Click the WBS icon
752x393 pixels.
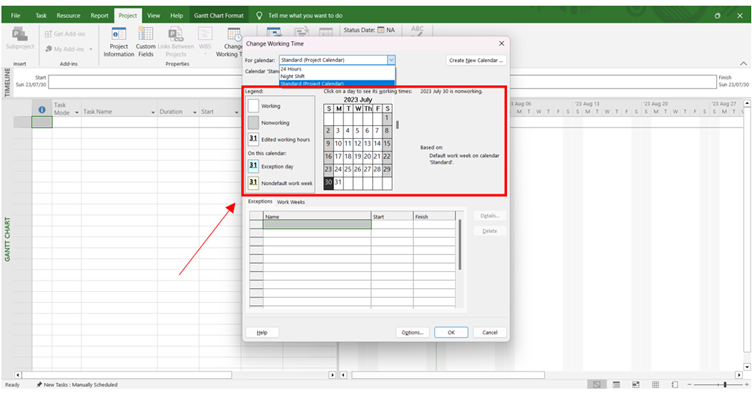click(205, 35)
